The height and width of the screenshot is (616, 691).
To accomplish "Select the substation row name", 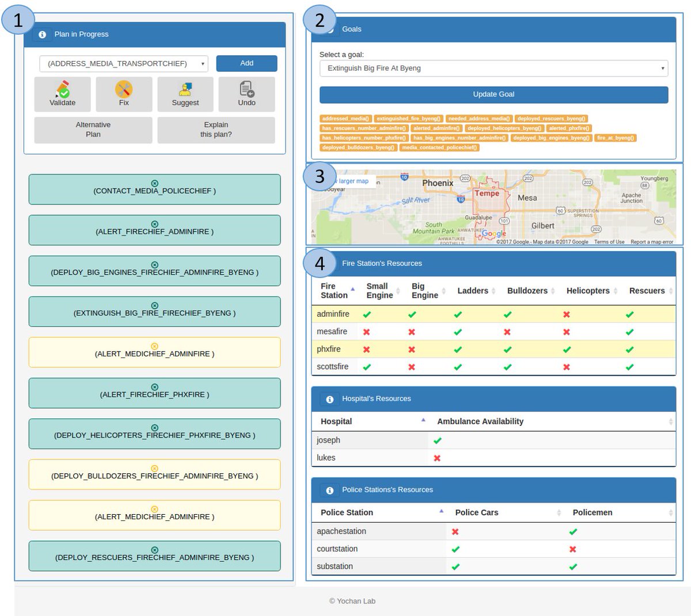I will click(335, 566).
